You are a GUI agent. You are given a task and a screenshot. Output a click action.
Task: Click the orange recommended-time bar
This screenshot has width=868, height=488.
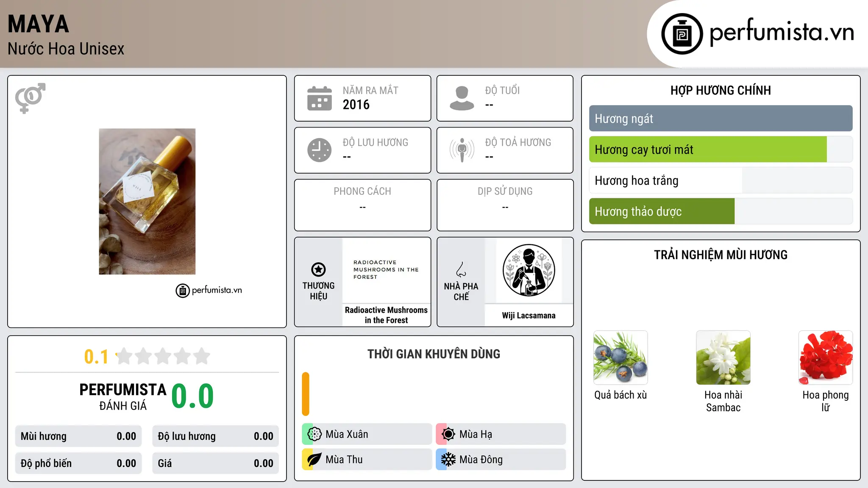pyautogui.click(x=306, y=394)
